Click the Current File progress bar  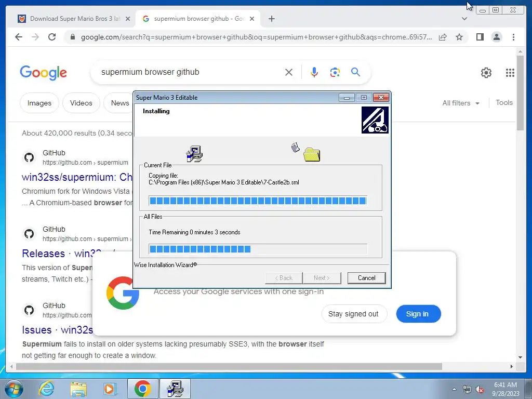coord(258,201)
